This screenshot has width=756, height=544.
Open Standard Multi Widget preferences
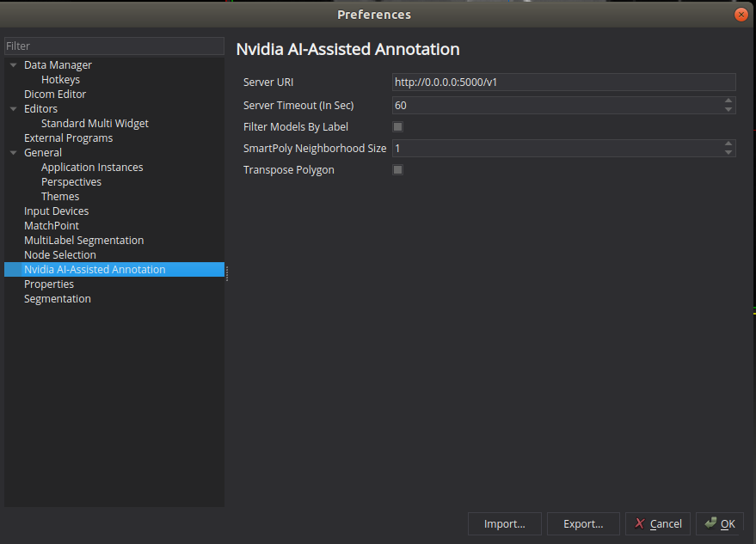[95, 123]
